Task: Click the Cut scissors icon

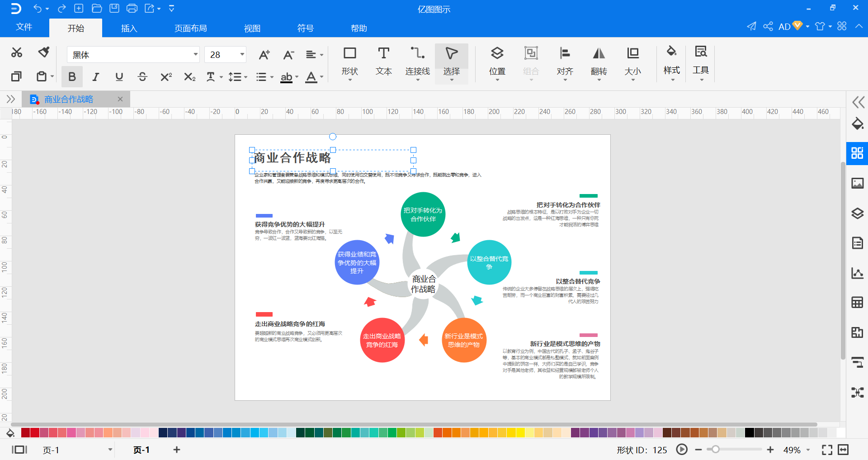Action: pyautogui.click(x=17, y=52)
